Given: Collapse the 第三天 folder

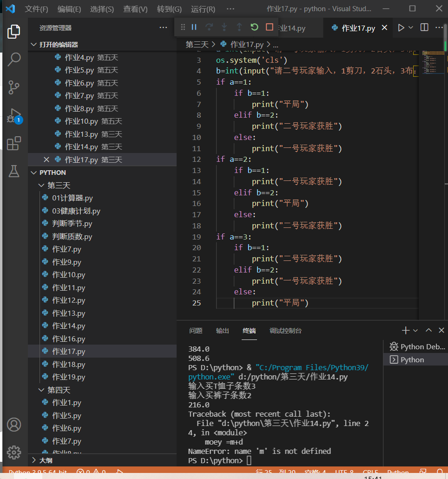Looking at the screenshot, I should coord(102,186).
